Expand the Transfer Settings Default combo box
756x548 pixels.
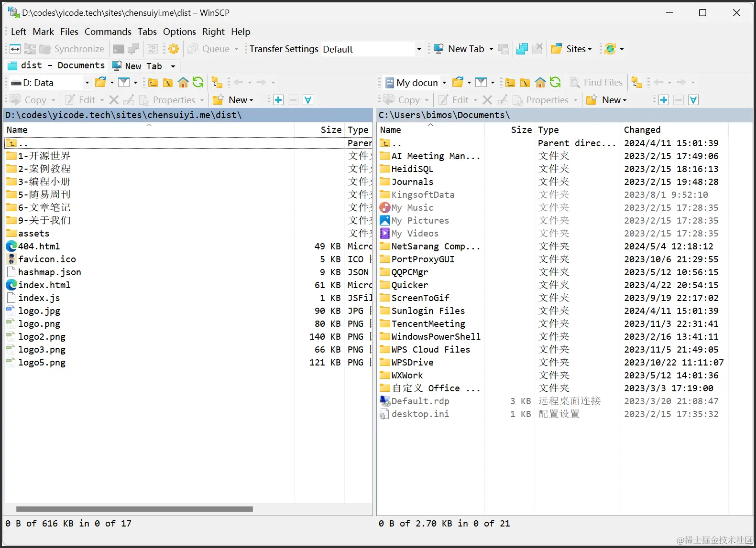click(x=419, y=49)
